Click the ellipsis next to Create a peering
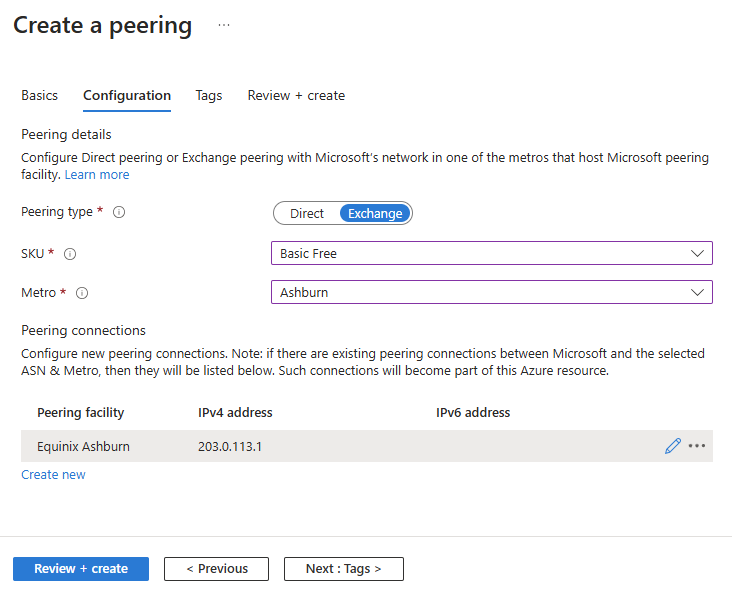The height and width of the screenshot is (597, 732). click(x=224, y=26)
